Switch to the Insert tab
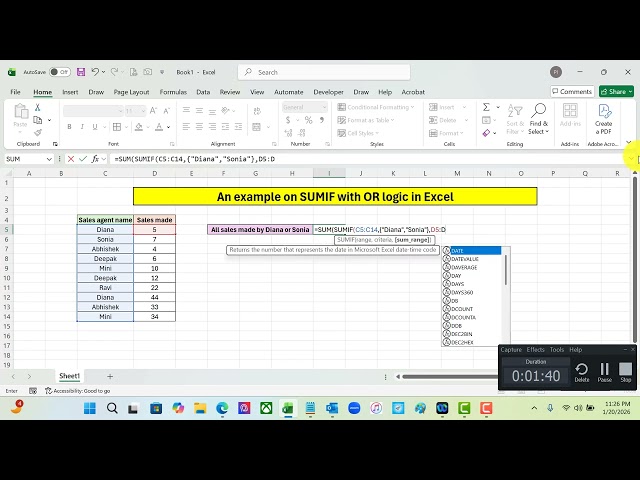This screenshot has height=480, width=640. coord(70,92)
